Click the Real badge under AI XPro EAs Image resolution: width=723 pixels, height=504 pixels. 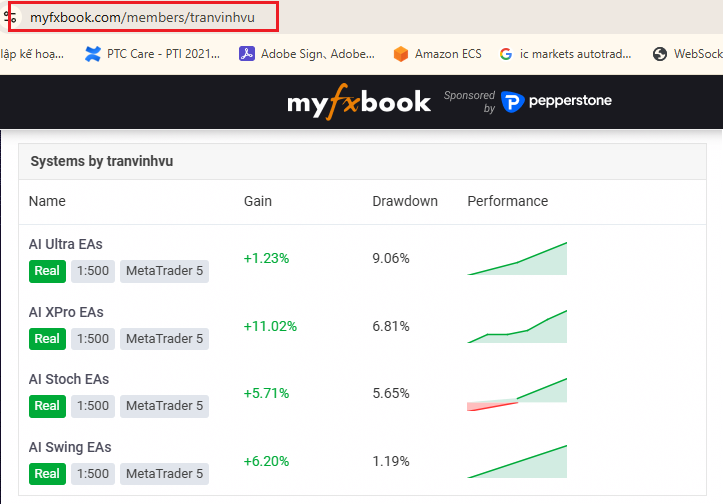pos(47,338)
